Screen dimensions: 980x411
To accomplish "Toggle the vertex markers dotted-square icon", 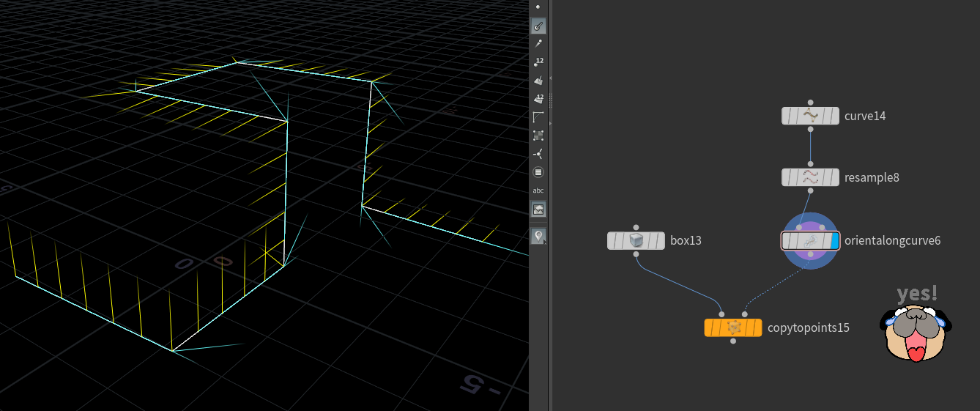I will coord(538,136).
